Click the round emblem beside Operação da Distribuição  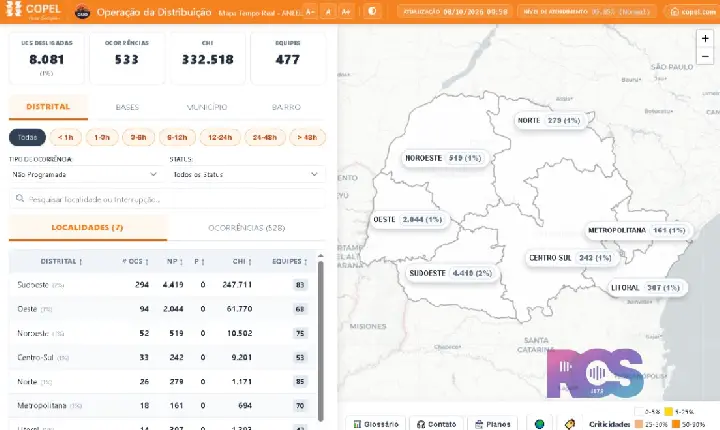[83, 12]
